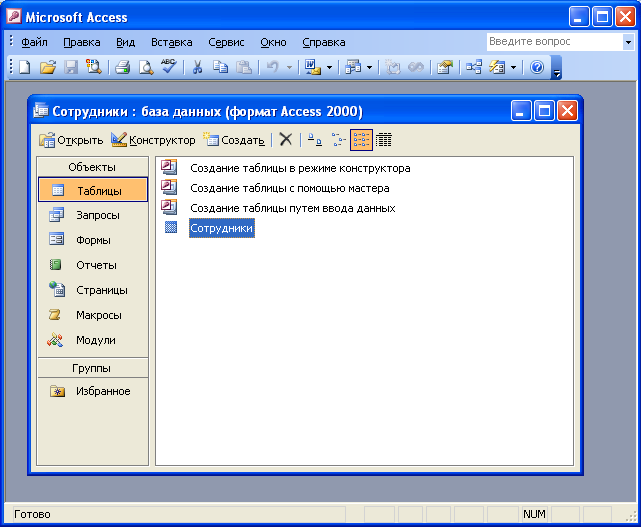This screenshot has width=641, height=527.
Task: Run the Spelling check icon
Action: pos(168,66)
